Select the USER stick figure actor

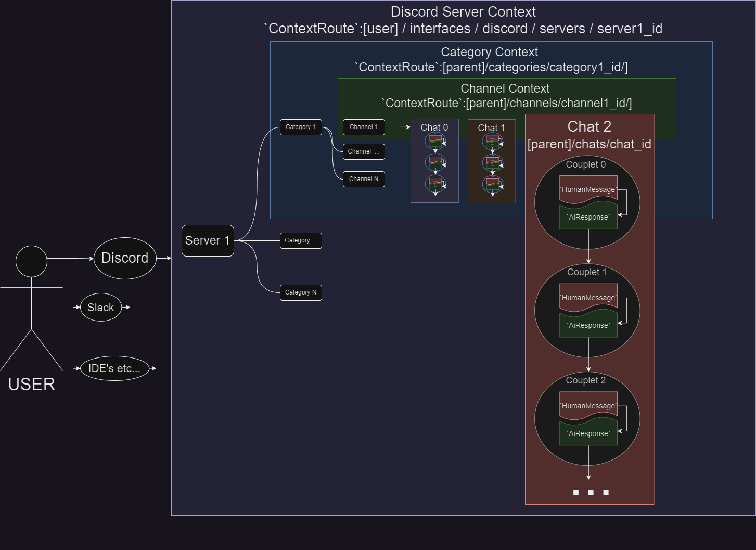pos(31,308)
